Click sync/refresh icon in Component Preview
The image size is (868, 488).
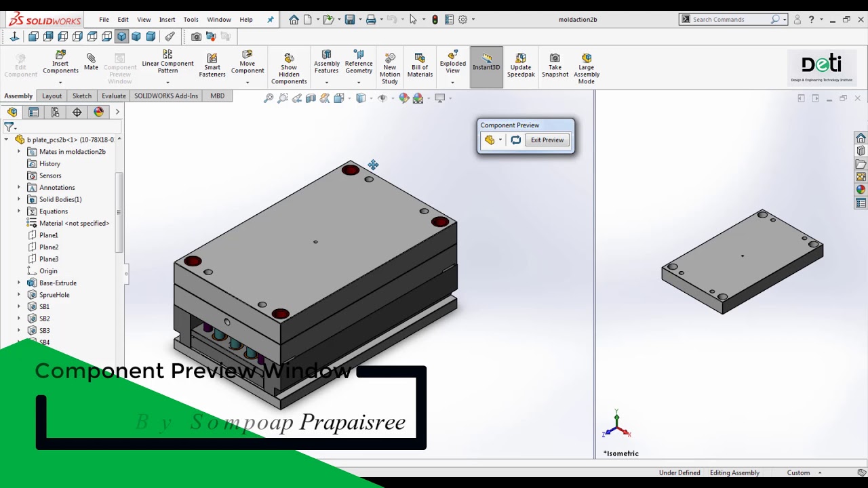click(x=516, y=140)
